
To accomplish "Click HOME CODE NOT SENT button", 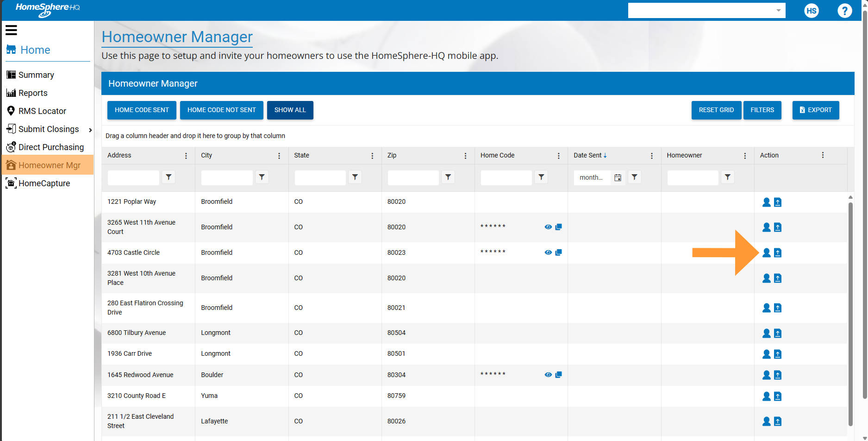I will (222, 110).
